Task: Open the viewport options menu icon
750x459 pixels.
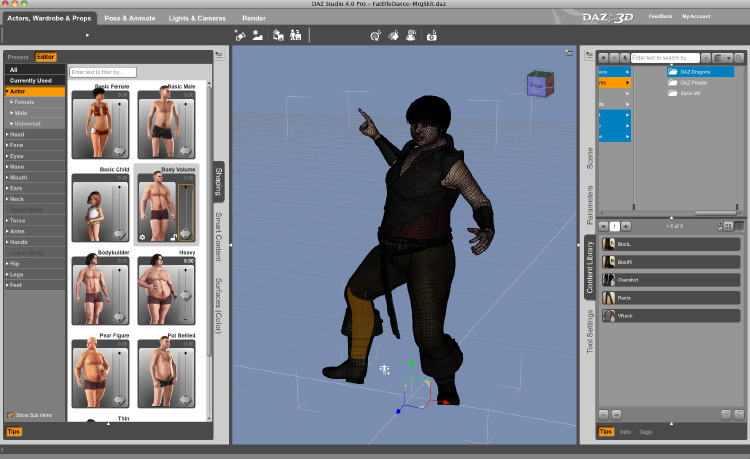Action: pos(569,53)
